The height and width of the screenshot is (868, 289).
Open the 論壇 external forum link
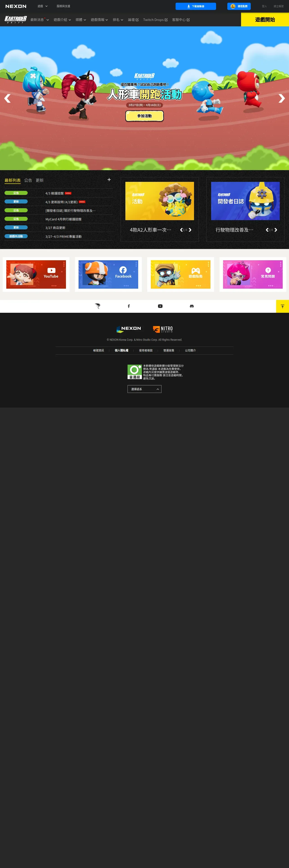[x=133, y=20]
